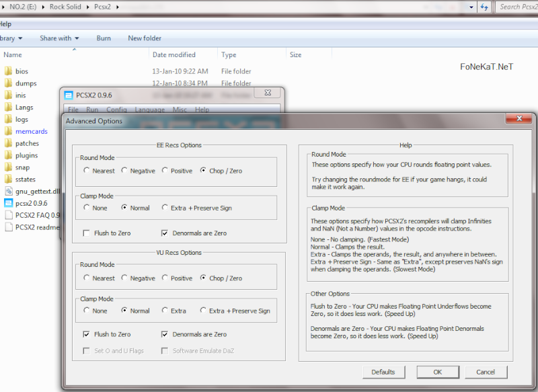Image resolution: width=538 pixels, height=392 pixels.
Task: Go to NO.2 (E:) in the address bar
Action: tap(23, 7)
